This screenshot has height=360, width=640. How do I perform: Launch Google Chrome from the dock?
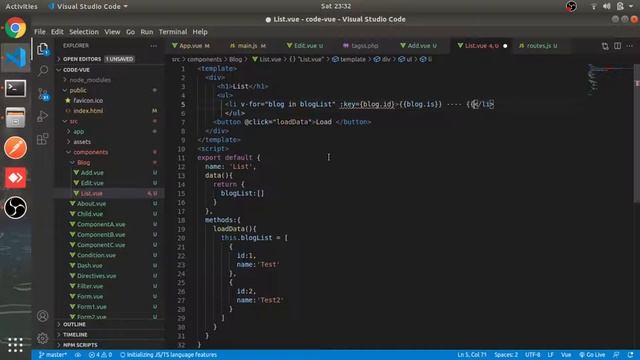point(16,28)
